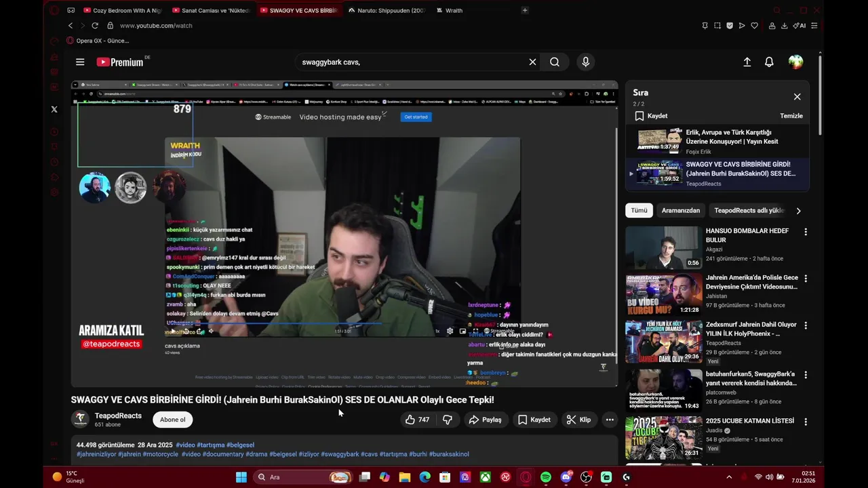Switch to Cozy Bedroom tab
868x488 pixels.
[123, 10]
